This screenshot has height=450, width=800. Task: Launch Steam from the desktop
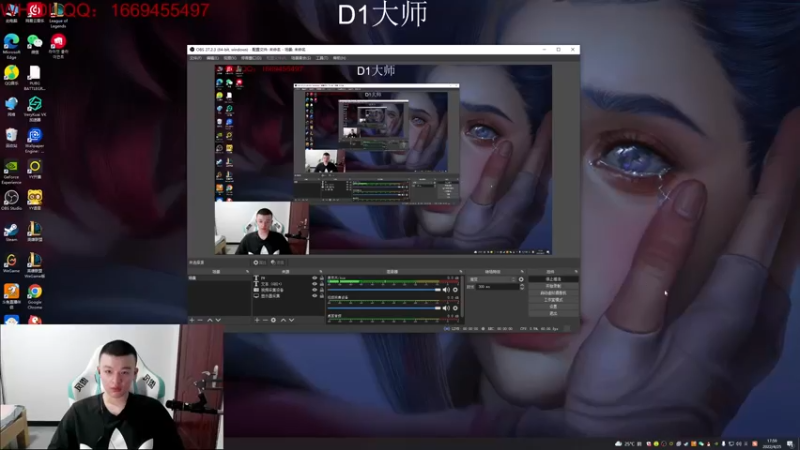pyautogui.click(x=11, y=232)
